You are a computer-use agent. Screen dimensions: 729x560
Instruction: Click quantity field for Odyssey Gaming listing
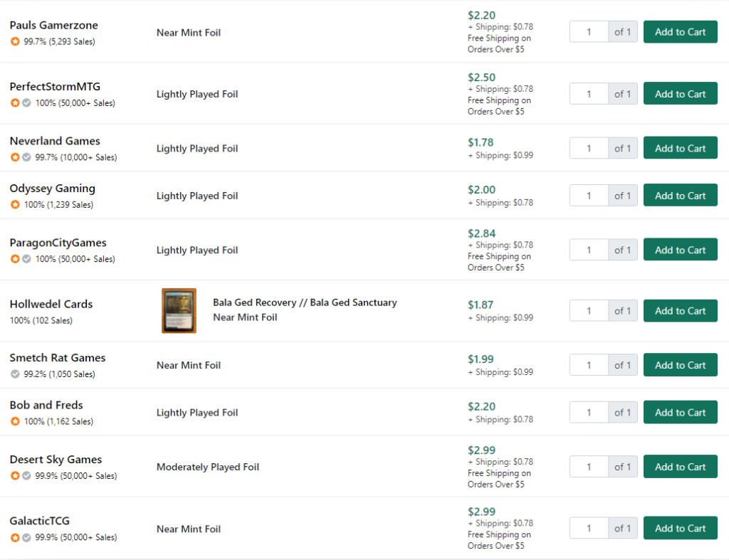[x=589, y=196]
